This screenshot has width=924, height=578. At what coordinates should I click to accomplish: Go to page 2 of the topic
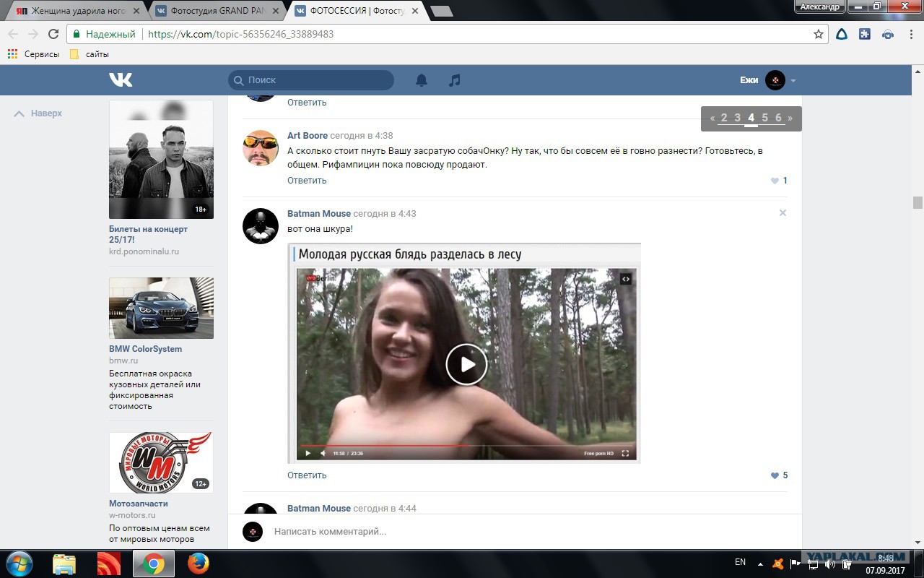724,118
